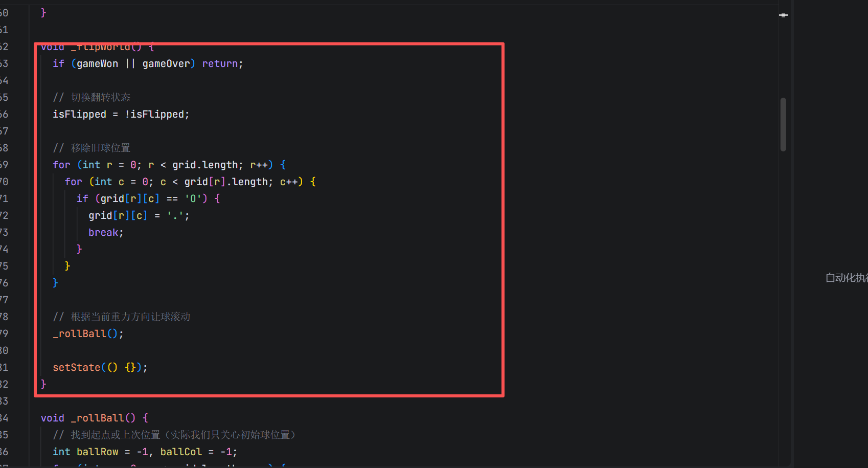Image resolution: width=868 pixels, height=468 pixels.
Task: Click the comment '// 移除旧球位置'
Action: pyautogui.click(x=92, y=148)
